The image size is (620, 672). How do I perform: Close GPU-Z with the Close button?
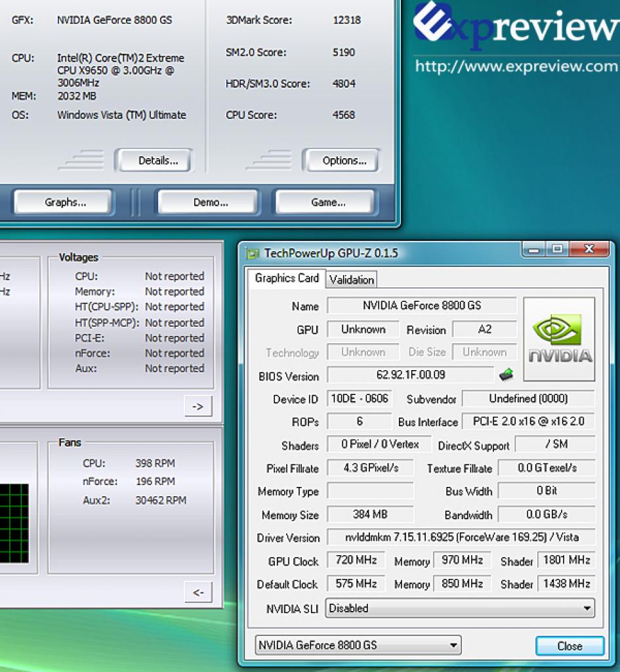tap(570, 646)
